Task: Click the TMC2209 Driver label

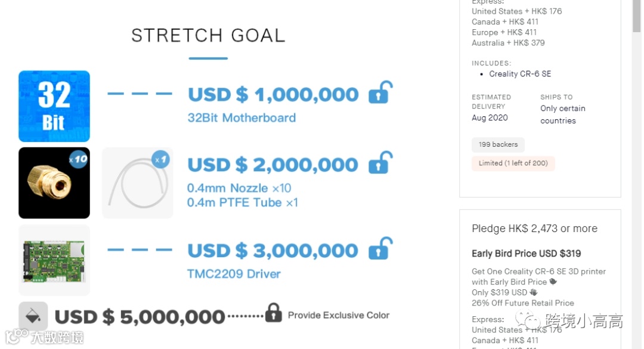Action: tap(234, 274)
